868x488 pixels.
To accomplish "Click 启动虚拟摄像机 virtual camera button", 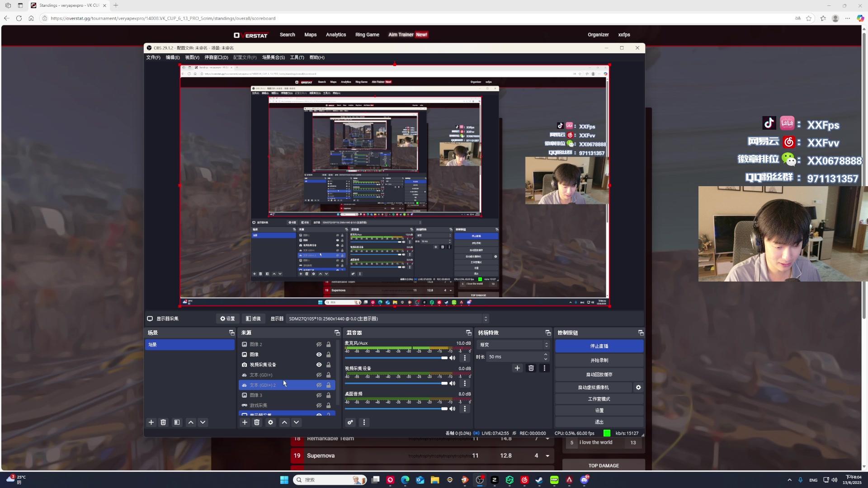I will pos(593,387).
